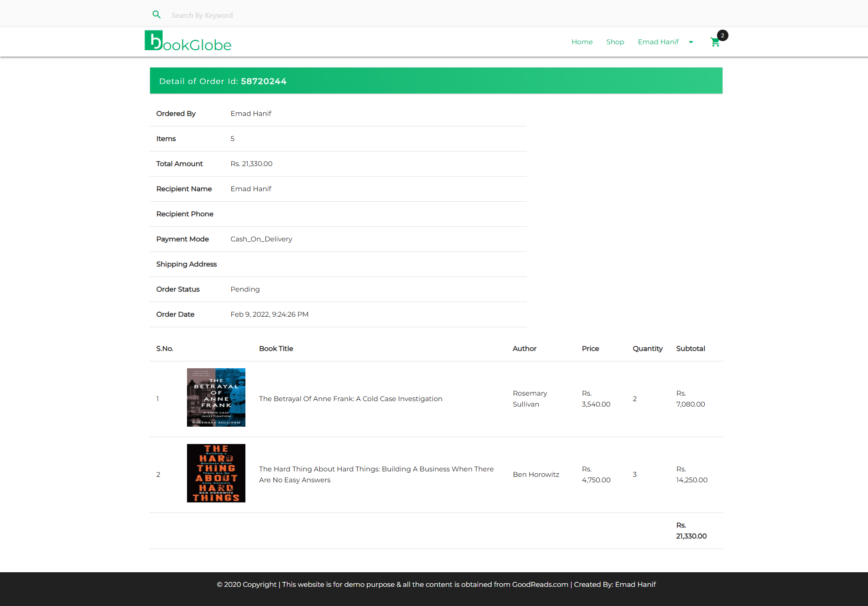Open The Betrayal Of Anne Frank title link
Viewport: 868px width, 606px height.
[350, 398]
